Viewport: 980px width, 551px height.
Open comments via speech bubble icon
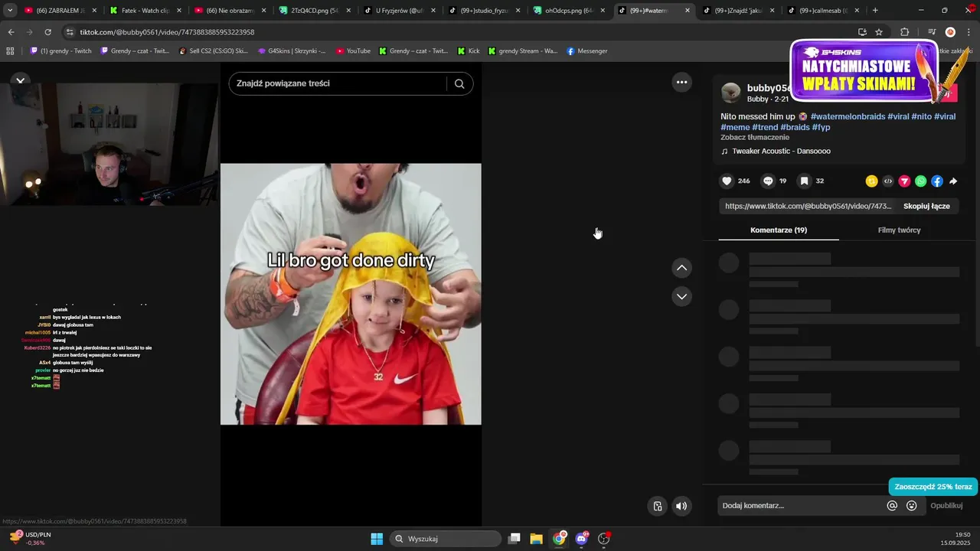point(768,181)
